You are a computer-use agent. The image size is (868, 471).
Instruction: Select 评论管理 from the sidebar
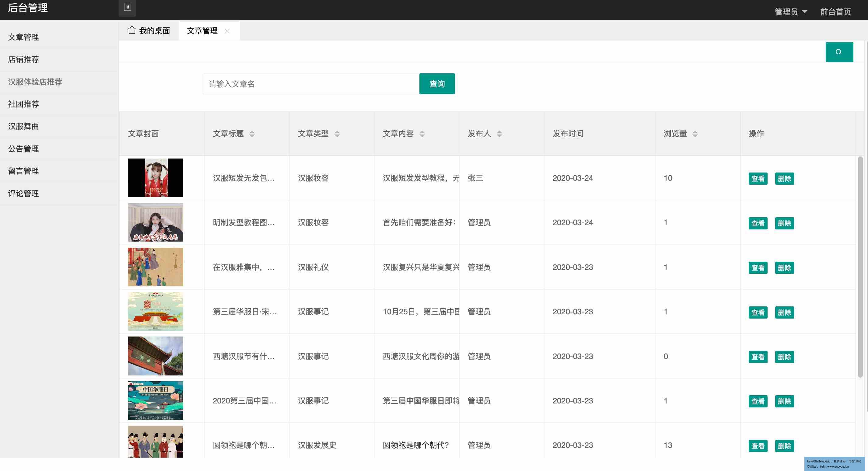coord(24,194)
